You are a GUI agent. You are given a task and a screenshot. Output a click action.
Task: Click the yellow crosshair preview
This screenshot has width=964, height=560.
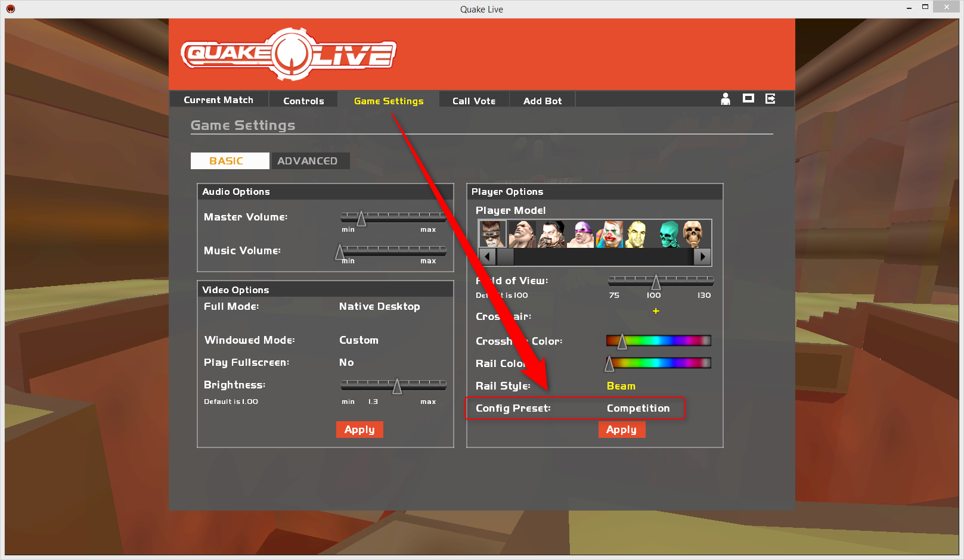click(x=656, y=311)
